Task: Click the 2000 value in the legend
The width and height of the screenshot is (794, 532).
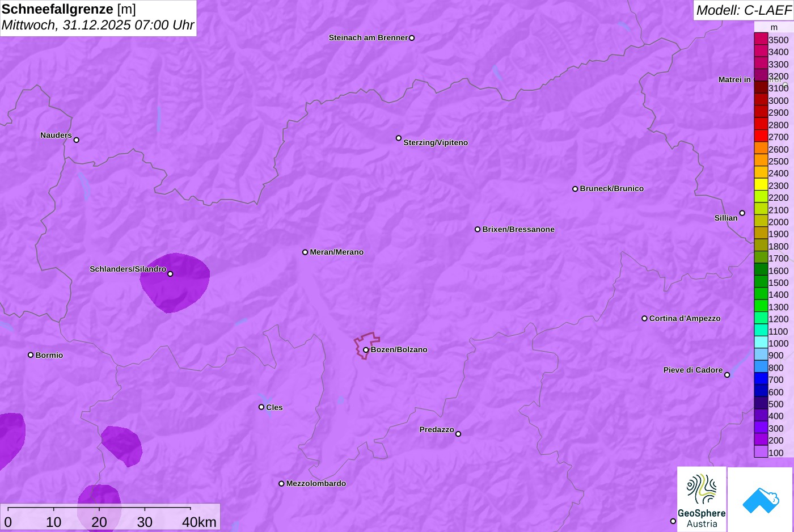Action: 778,222
